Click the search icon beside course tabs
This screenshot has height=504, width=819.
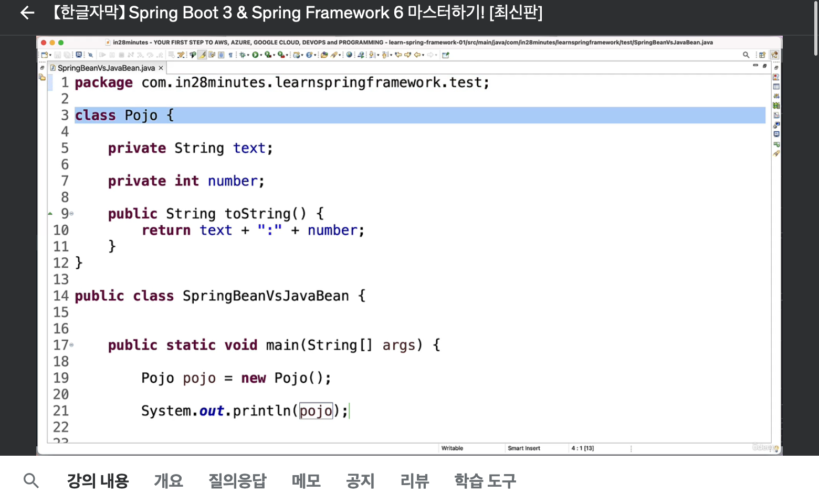(x=31, y=480)
